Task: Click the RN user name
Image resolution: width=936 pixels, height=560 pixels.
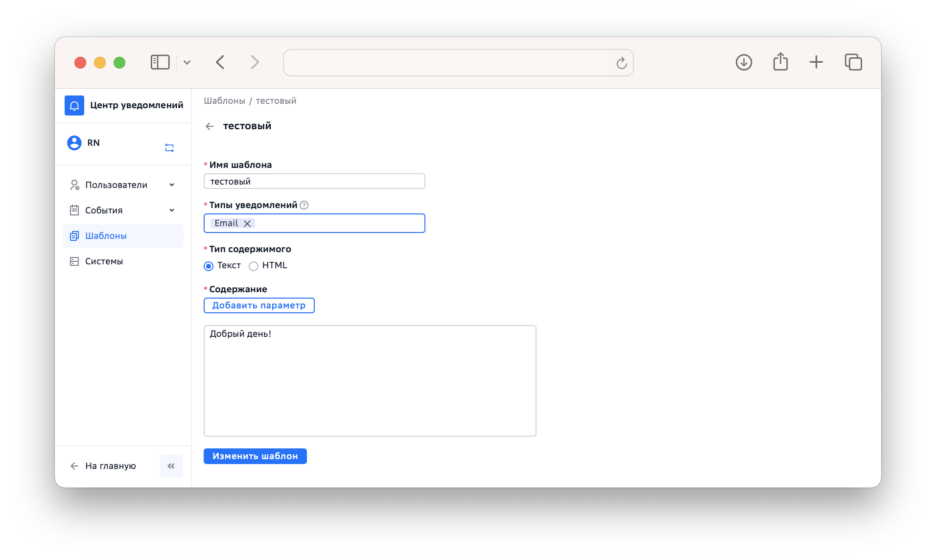Action: point(94,143)
